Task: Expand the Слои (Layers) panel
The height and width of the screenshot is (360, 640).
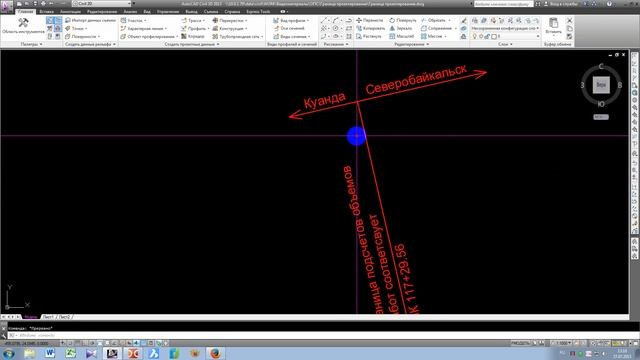Action: pyautogui.click(x=505, y=44)
